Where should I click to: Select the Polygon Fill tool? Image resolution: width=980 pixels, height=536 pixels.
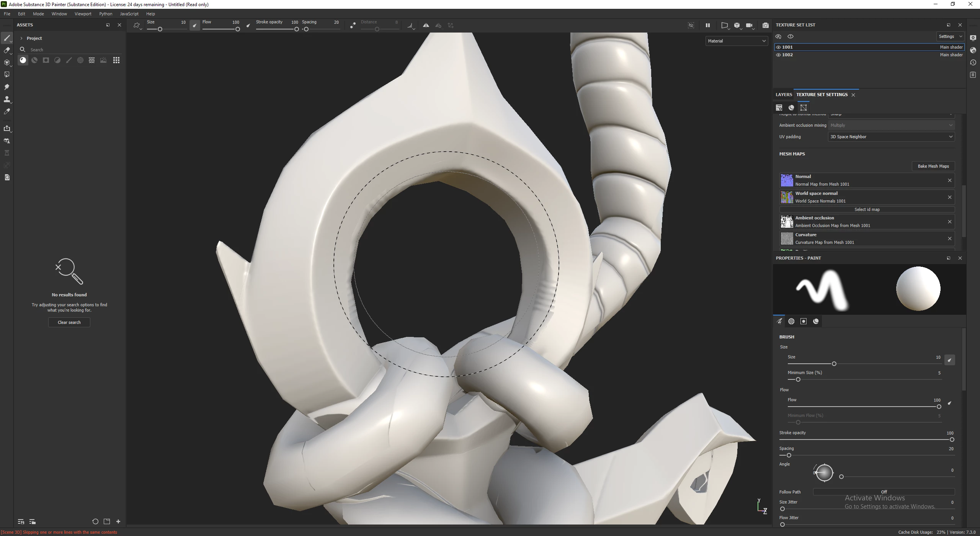click(x=7, y=75)
